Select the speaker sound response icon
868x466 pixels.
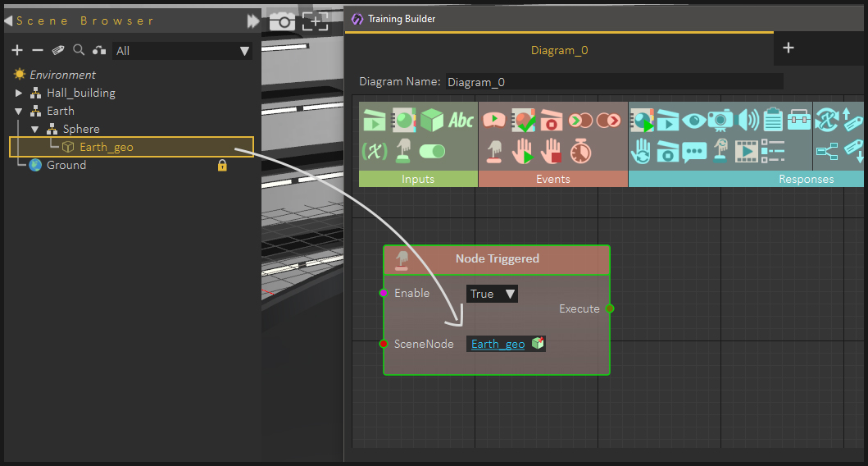tap(748, 121)
